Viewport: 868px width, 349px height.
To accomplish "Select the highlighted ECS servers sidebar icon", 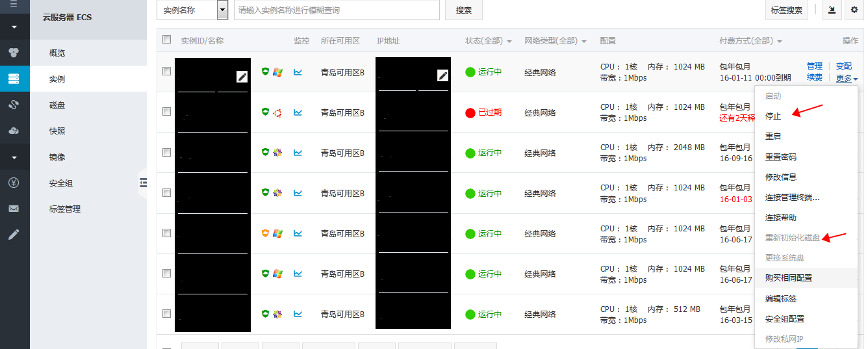I will click(x=14, y=79).
